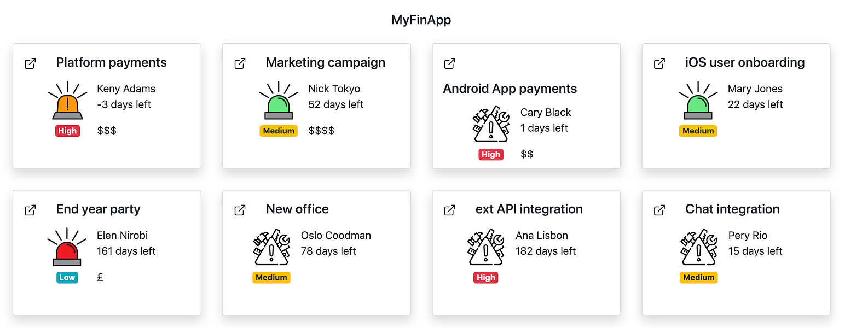The height and width of the screenshot is (328, 868).
Task: Open external link on Platform payments card
Action: pyautogui.click(x=31, y=63)
